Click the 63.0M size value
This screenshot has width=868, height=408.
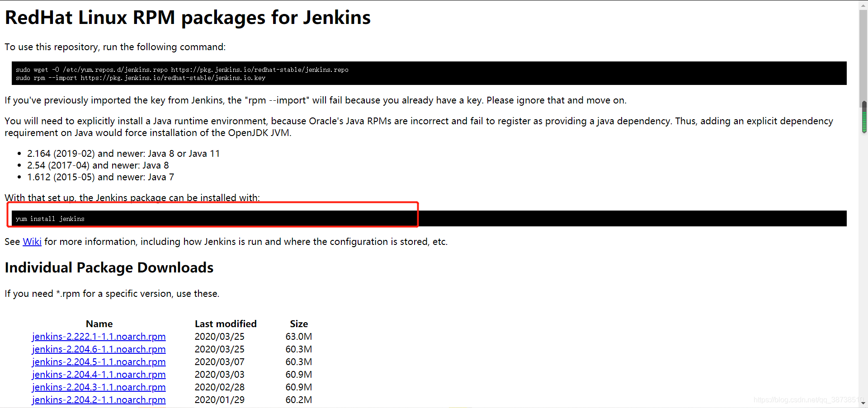click(299, 337)
